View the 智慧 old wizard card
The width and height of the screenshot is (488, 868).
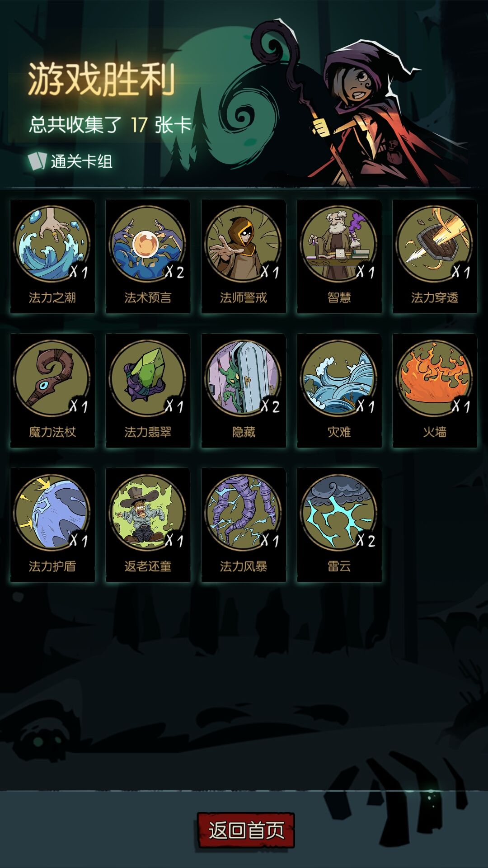(x=339, y=256)
